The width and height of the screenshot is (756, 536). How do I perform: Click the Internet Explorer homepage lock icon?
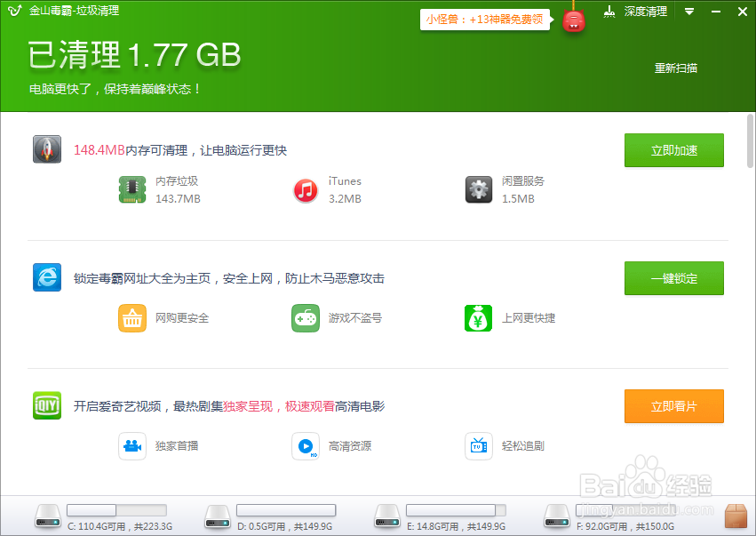pos(47,277)
